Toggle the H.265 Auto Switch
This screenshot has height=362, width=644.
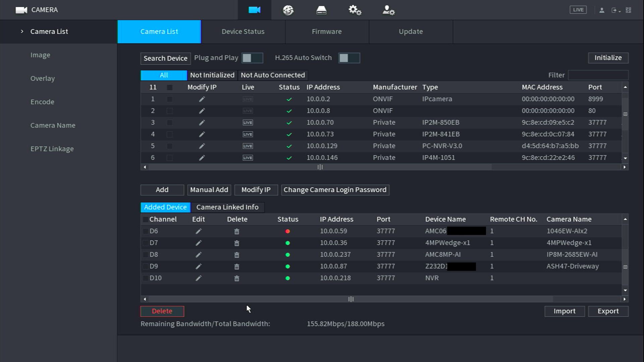(x=349, y=58)
